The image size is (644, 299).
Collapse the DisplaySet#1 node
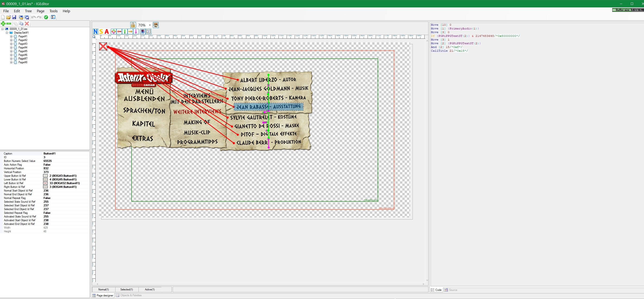pos(7,33)
